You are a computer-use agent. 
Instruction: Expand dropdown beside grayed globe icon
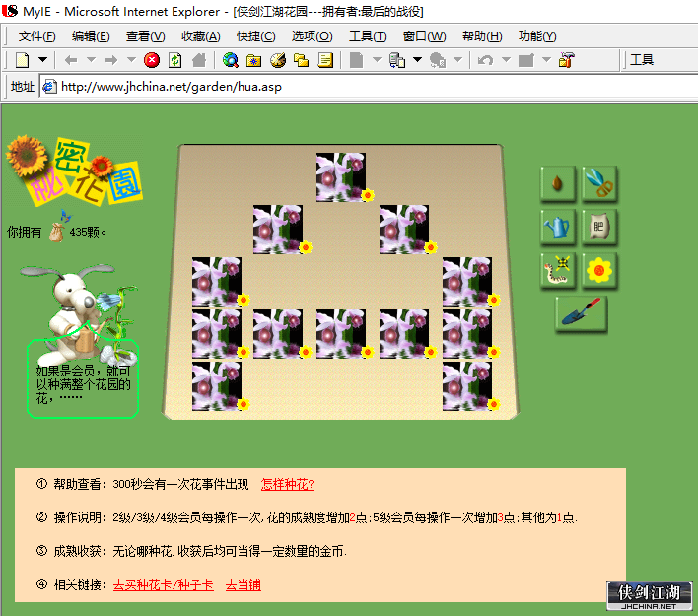[x=457, y=59]
